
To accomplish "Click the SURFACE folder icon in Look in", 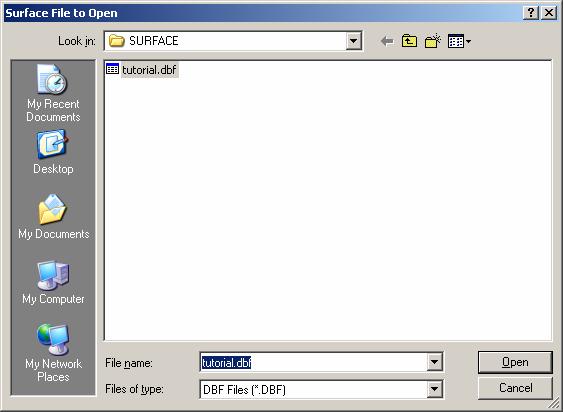I will (x=117, y=41).
